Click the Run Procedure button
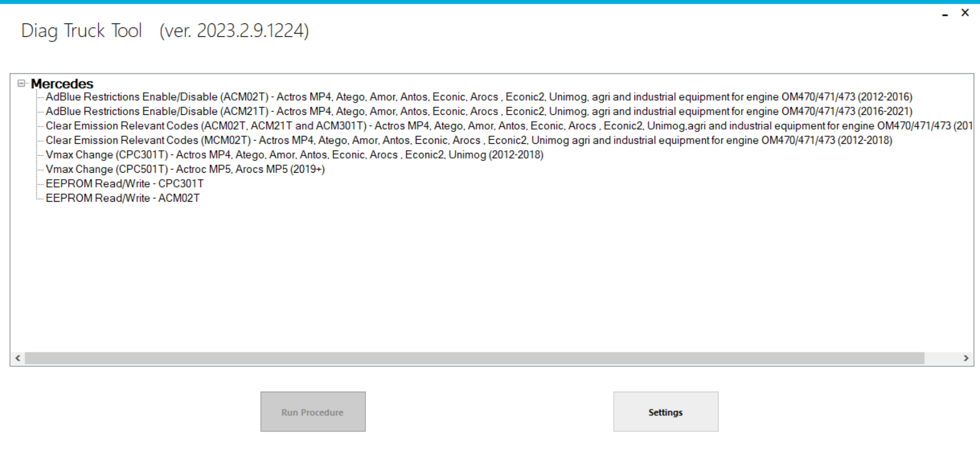 pos(313,412)
